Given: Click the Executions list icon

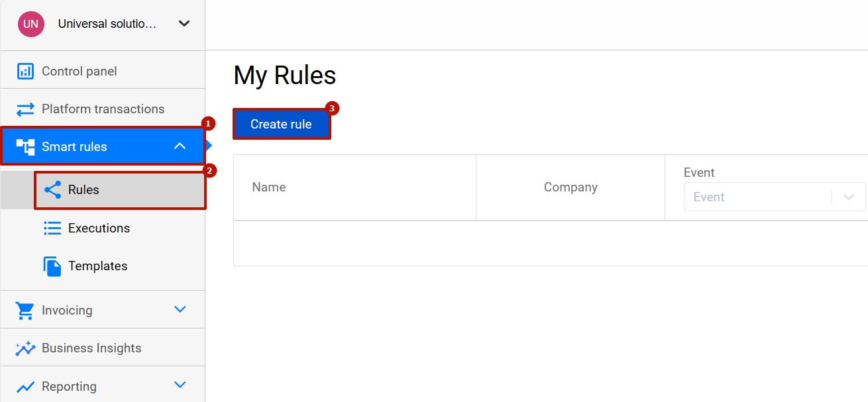Looking at the screenshot, I should pyautogui.click(x=52, y=228).
